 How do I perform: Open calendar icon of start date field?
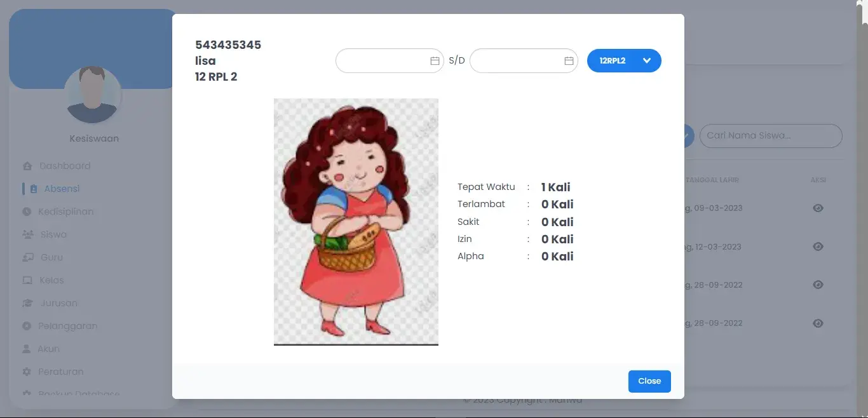pos(435,61)
